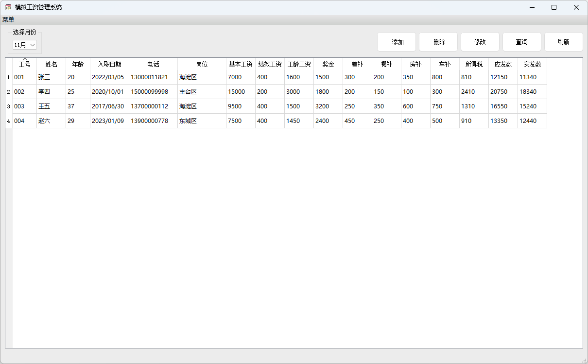
Task: Select the 张三 name cell
Action: coord(52,77)
